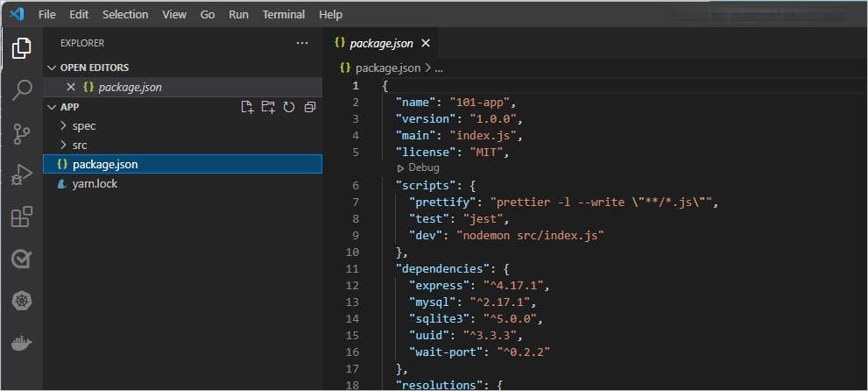This screenshot has height=391, width=868.
Task: Click the VS Code logo icon
Action: tap(17, 14)
